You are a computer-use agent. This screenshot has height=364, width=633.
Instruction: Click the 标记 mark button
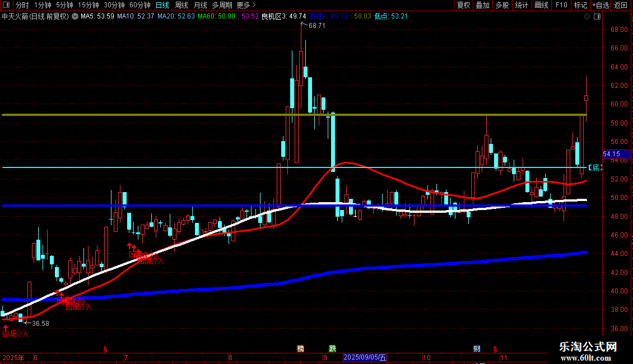pos(580,5)
